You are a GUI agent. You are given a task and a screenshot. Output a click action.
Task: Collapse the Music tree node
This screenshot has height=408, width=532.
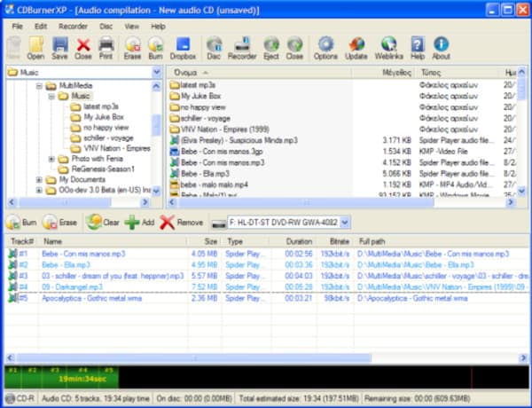click(51, 97)
